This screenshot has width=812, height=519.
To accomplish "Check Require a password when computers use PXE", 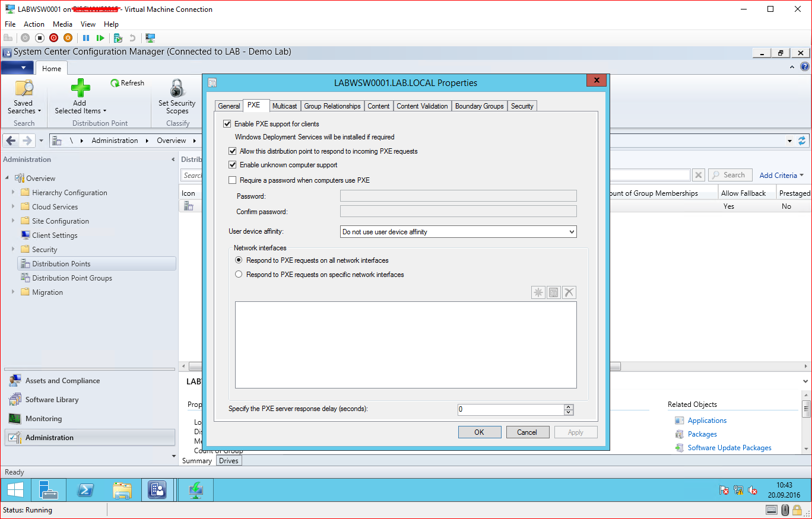I will coord(232,180).
